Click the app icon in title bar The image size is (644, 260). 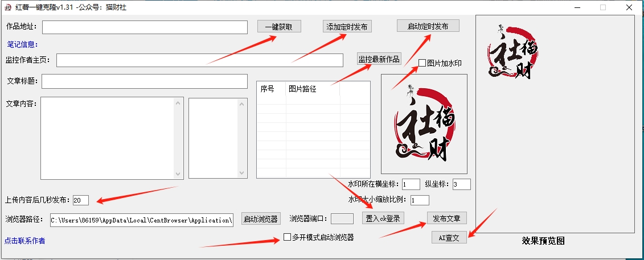point(7,7)
